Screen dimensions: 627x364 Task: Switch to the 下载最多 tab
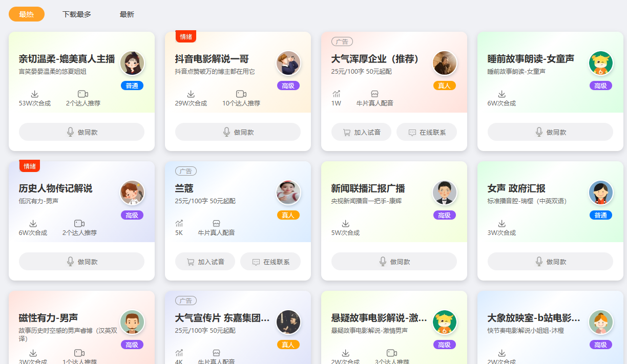point(76,14)
